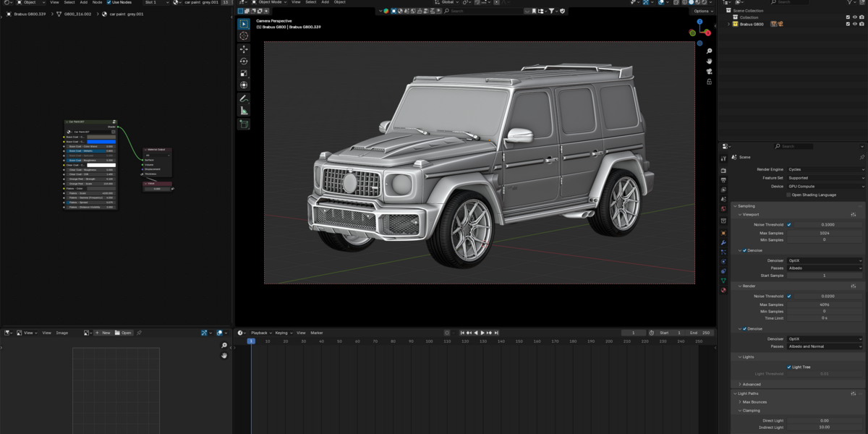Viewport: 868px width, 434px height.
Task: Click the blue Base Coat color swatch
Action: 101,142
